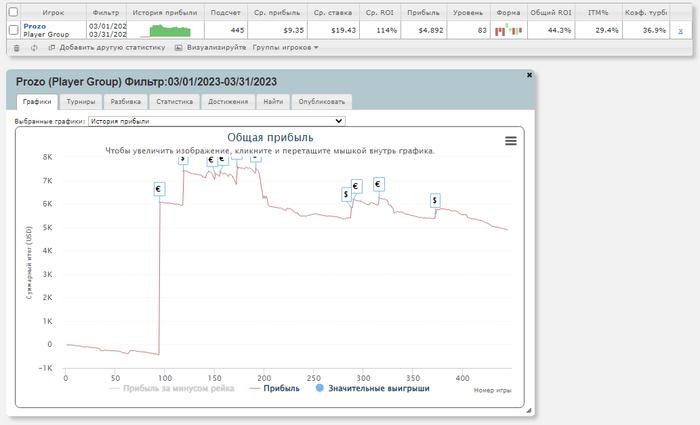This screenshot has height=425, width=700.
Task: Tick the checkbox in the Prozo row
Action: [x=13, y=30]
